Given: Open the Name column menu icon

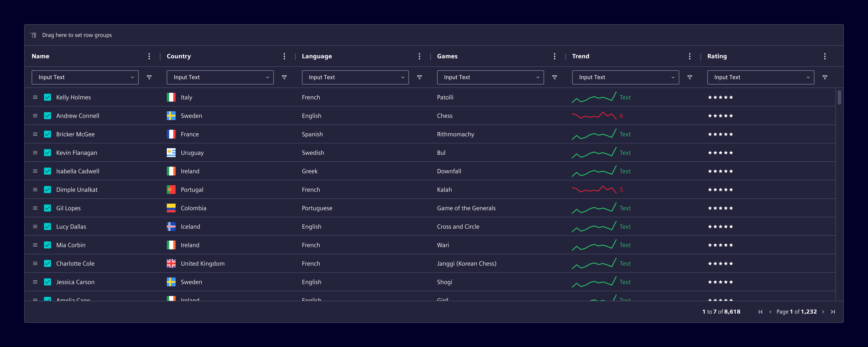Looking at the screenshot, I should [x=149, y=56].
